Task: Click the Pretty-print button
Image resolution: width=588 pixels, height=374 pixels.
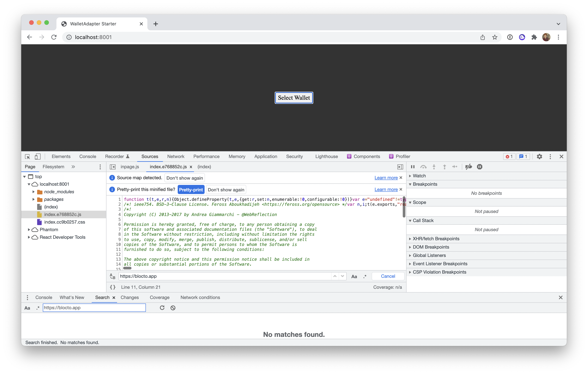Action: [191, 189]
